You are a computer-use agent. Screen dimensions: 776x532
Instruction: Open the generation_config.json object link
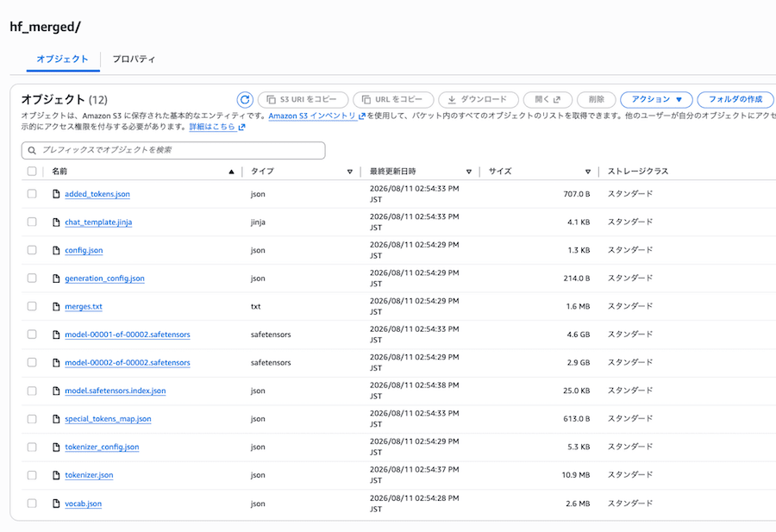tap(104, 279)
